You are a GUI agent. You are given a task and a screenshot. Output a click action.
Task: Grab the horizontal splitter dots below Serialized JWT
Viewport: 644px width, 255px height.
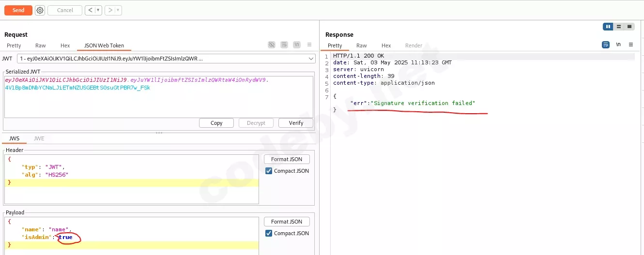[159, 132]
